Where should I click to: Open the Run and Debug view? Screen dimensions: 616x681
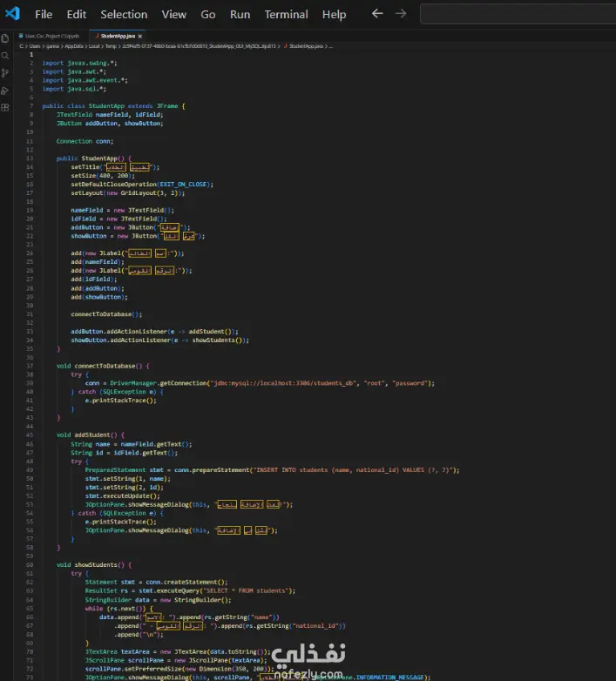tap(5, 91)
